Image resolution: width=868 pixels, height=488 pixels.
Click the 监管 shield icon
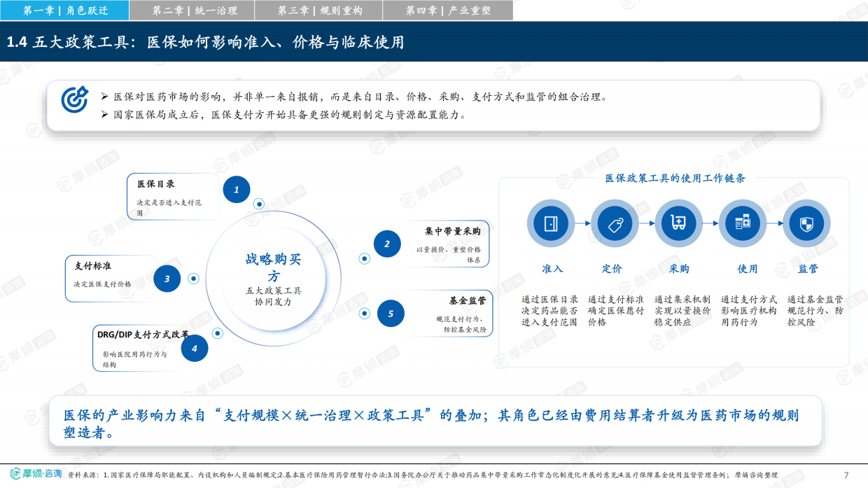(x=806, y=224)
